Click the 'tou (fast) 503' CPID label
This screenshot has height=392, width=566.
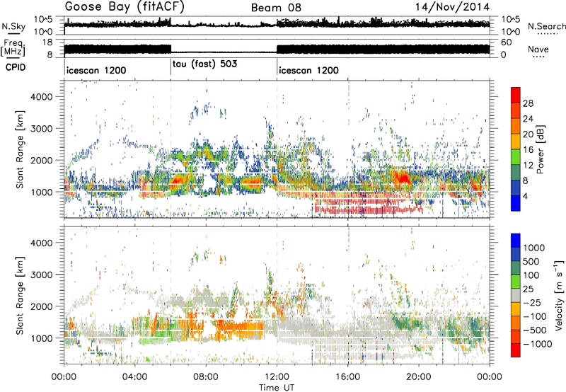(x=204, y=64)
